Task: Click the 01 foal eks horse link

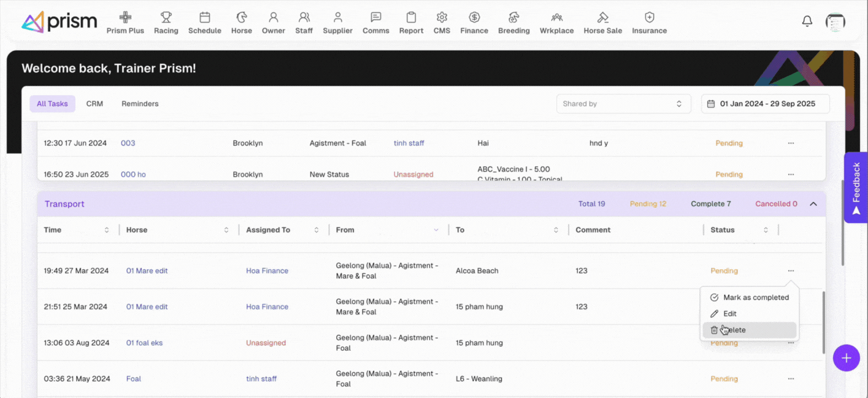Action: tap(144, 343)
